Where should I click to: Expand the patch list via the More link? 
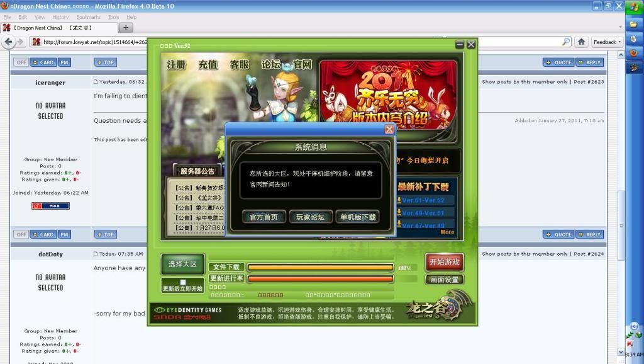coord(448,232)
